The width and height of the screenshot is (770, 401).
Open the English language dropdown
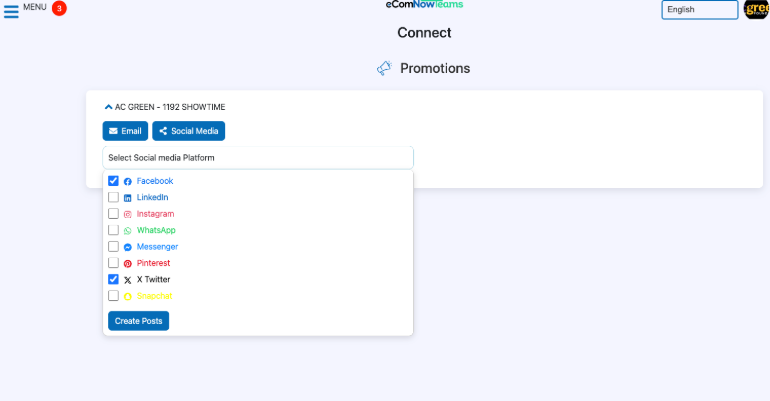(699, 10)
